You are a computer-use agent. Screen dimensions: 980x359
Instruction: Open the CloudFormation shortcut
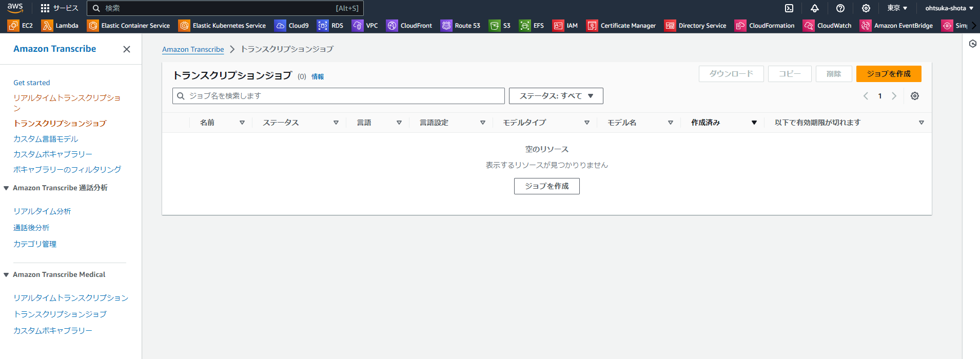[765, 25]
